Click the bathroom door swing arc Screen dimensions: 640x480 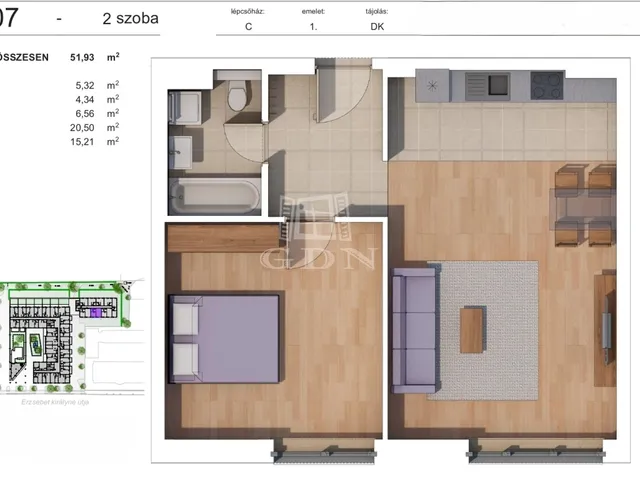point(244,142)
